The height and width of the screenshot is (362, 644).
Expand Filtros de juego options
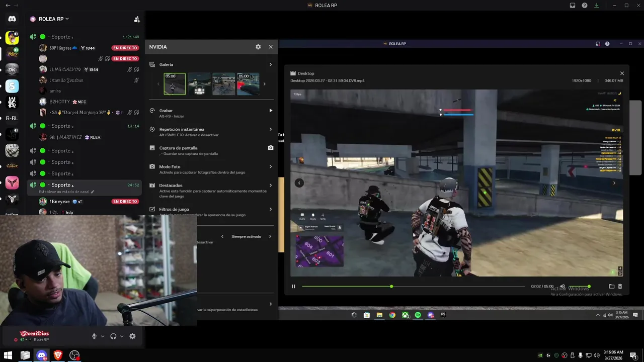[271, 209]
